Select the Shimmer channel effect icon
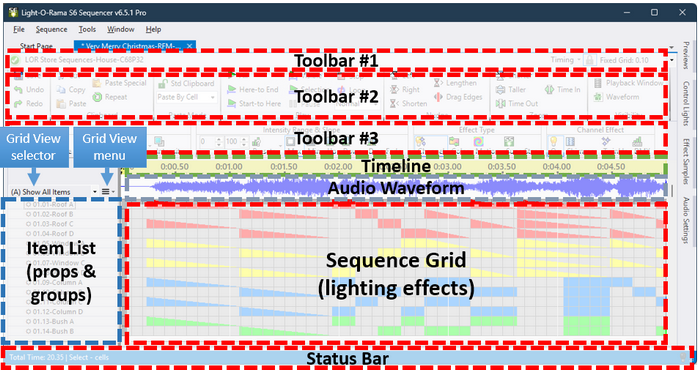Screen dimensions: 698x370 pyautogui.click(x=570, y=142)
